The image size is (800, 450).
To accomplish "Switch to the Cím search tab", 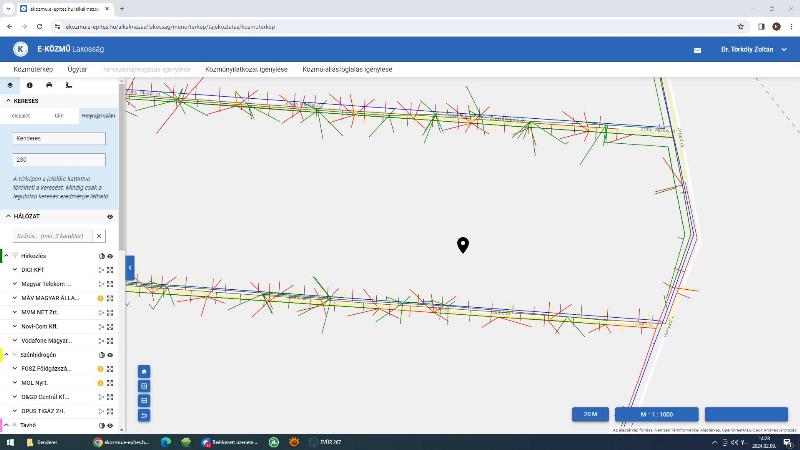I will pyautogui.click(x=59, y=116).
